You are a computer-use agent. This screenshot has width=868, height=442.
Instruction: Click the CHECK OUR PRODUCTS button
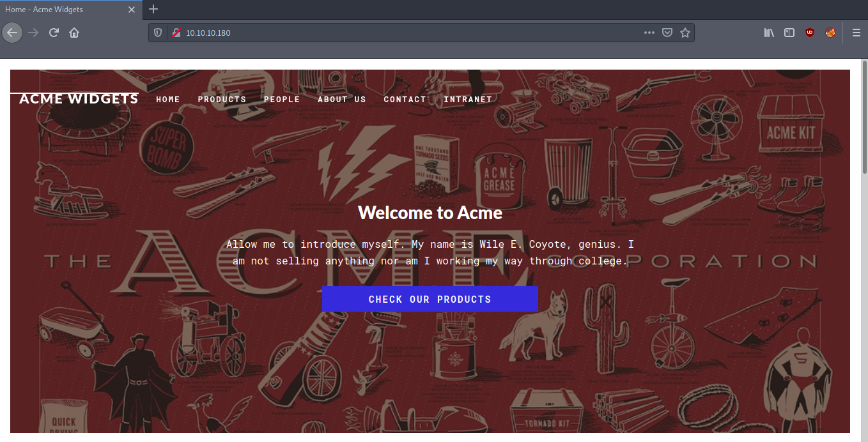(430, 299)
